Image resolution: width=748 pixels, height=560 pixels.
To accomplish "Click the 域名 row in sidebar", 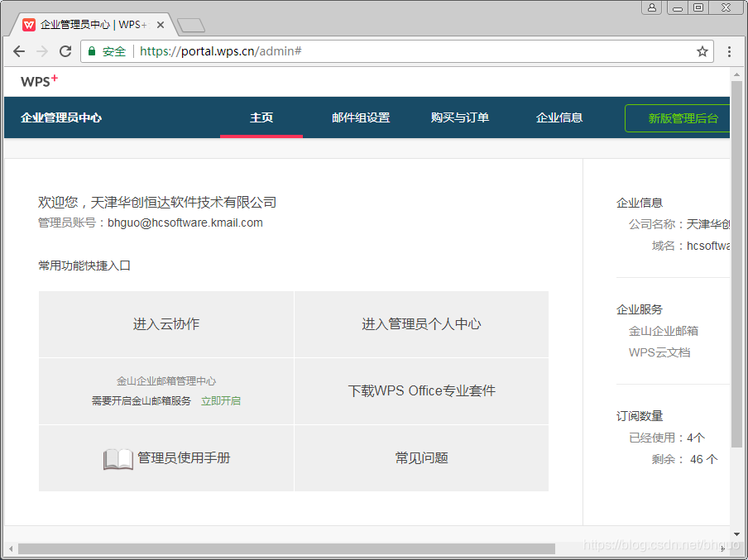I will pyautogui.click(x=691, y=246).
